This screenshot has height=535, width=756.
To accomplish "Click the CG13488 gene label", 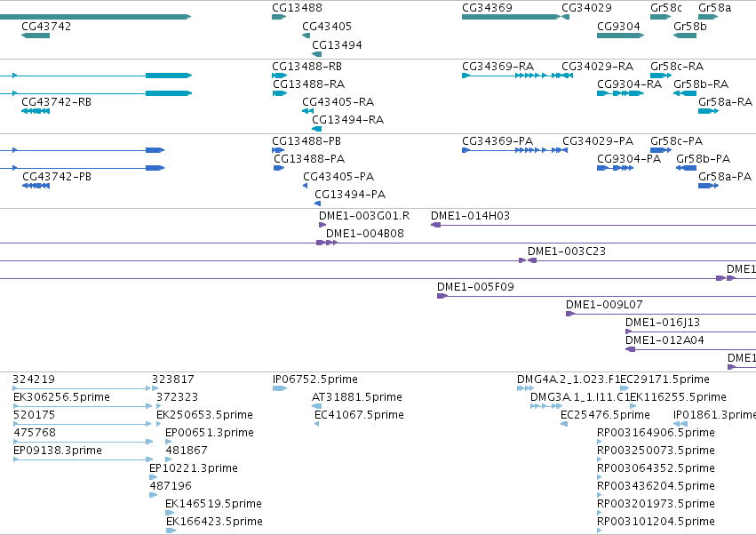I will (x=297, y=8).
